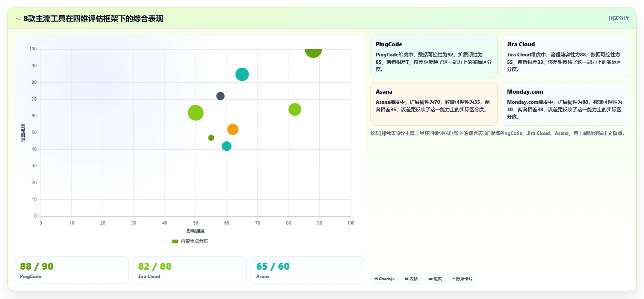Click the 数据卡片 tag sparkle icon
This screenshot has width=644, height=299.
pos(454,279)
